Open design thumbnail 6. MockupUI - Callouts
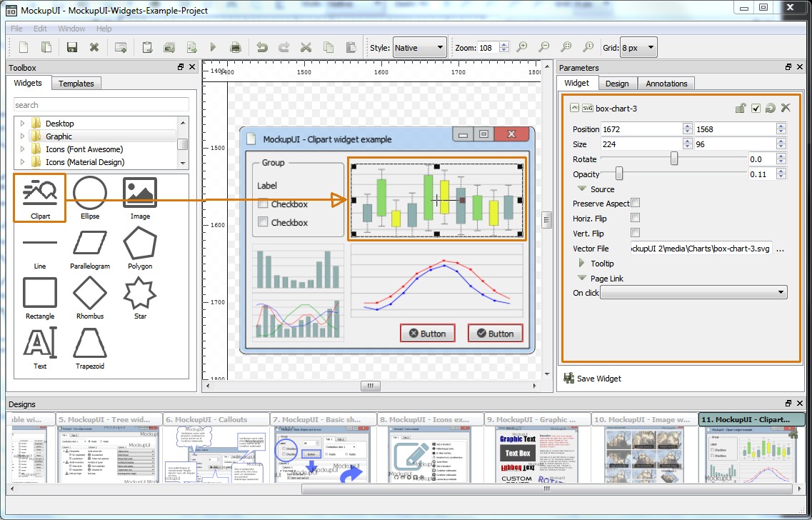This screenshot has width=812, height=520. pyautogui.click(x=216, y=448)
